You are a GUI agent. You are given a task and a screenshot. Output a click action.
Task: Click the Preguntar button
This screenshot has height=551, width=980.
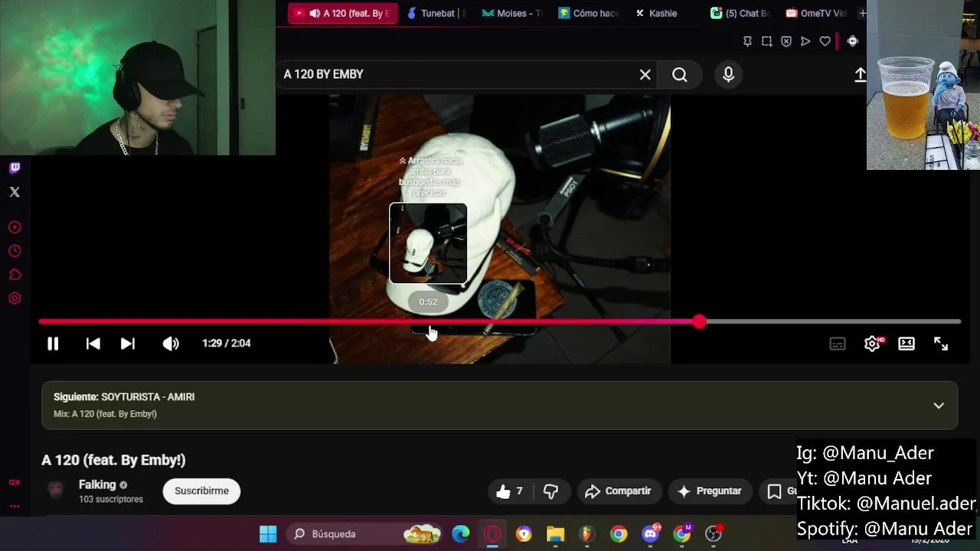[710, 491]
